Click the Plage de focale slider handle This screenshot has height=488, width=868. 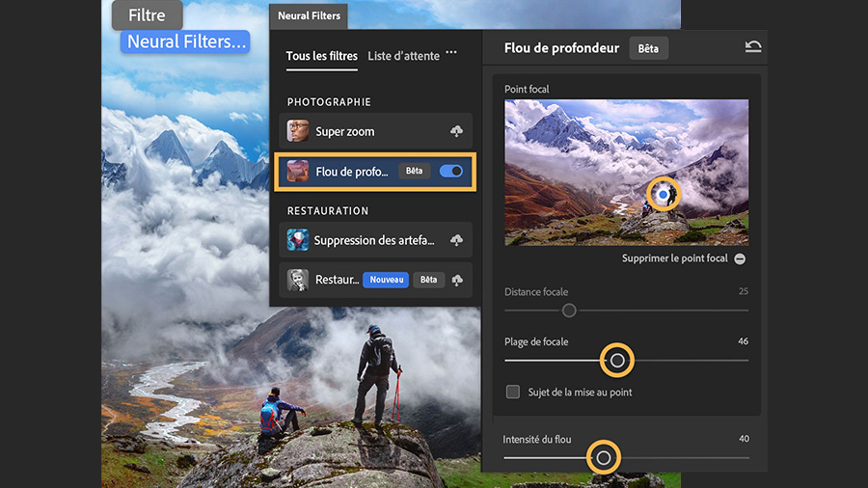(617, 361)
